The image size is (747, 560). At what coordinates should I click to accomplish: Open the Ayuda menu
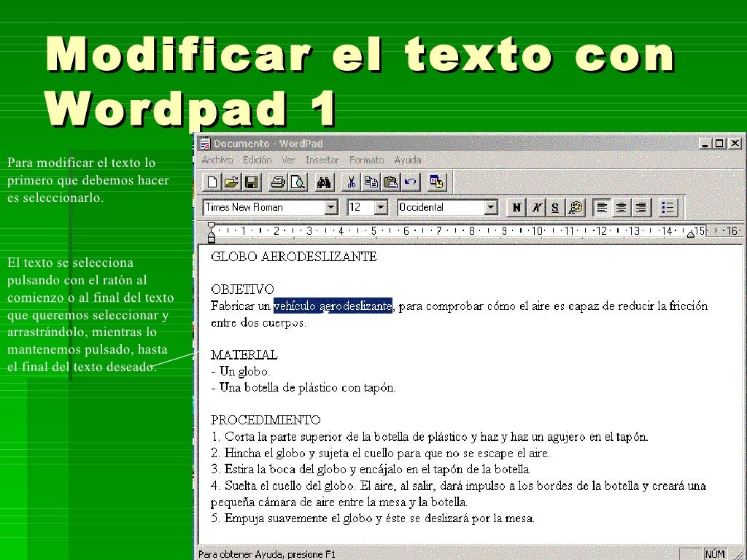pyautogui.click(x=407, y=160)
